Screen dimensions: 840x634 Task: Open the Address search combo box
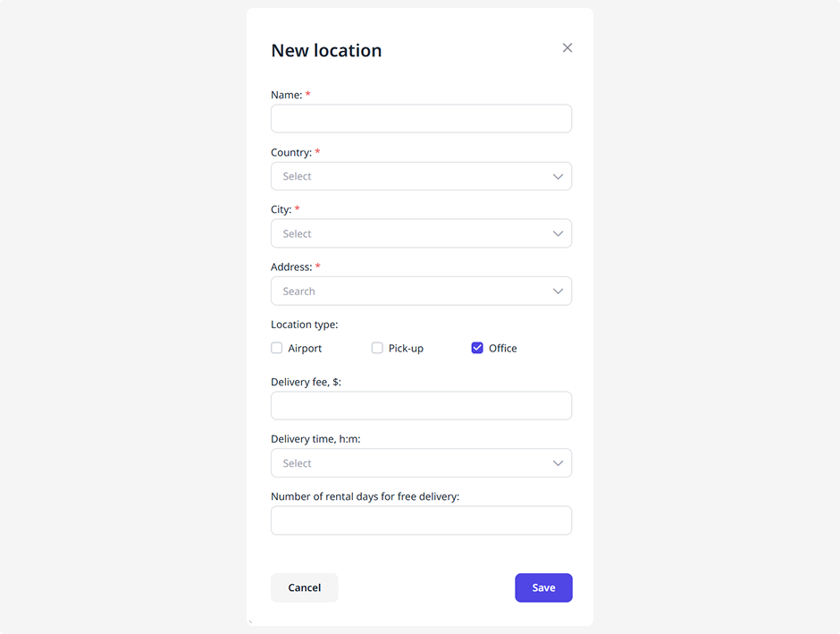[x=411, y=292]
